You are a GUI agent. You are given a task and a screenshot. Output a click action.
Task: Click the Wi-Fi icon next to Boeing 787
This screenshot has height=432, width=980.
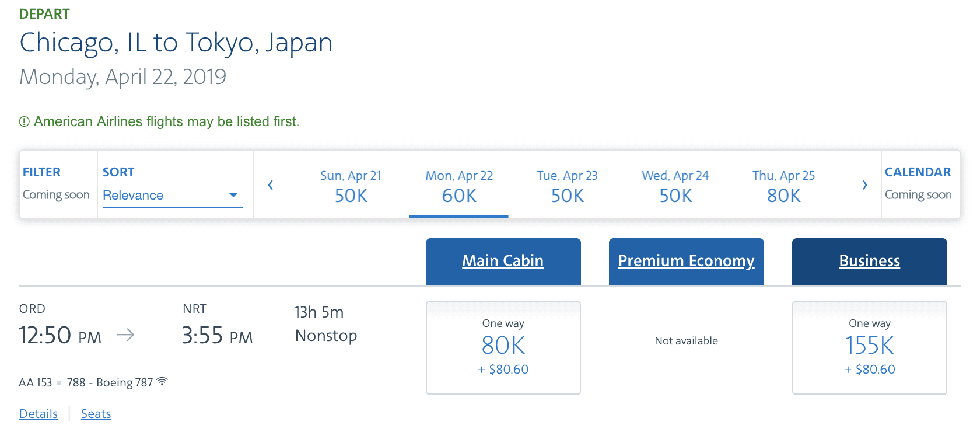(162, 381)
